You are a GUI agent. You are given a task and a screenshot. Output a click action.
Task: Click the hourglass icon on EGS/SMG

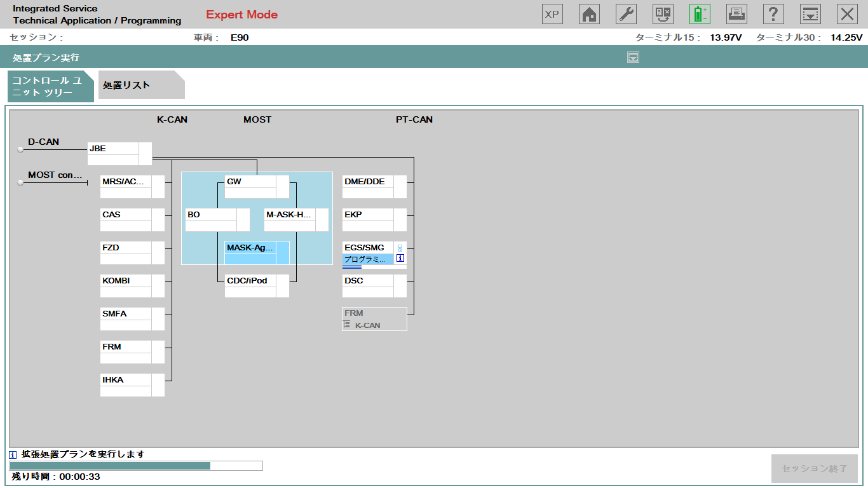400,248
